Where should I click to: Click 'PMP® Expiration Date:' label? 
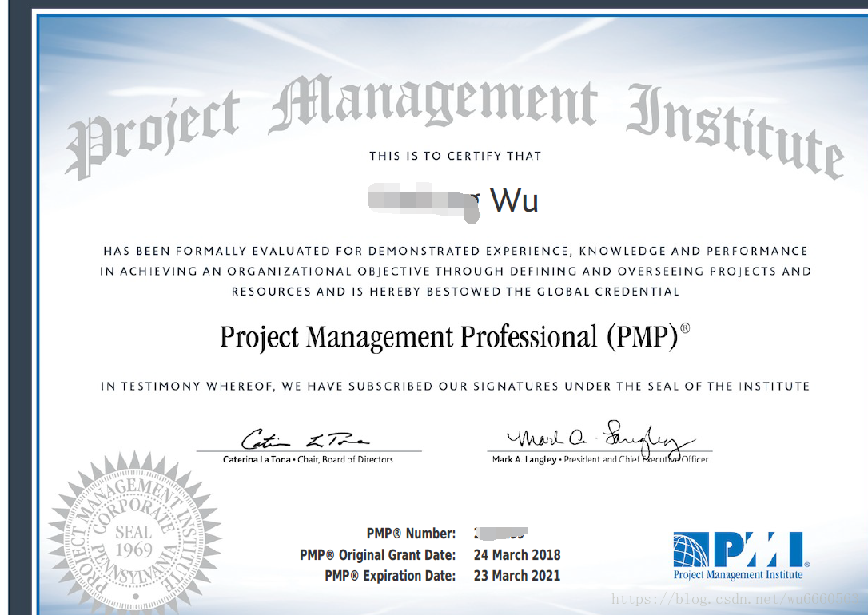[390, 576]
